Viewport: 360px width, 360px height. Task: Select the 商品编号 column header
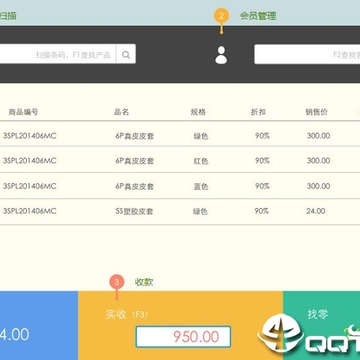pyautogui.click(x=23, y=112)
